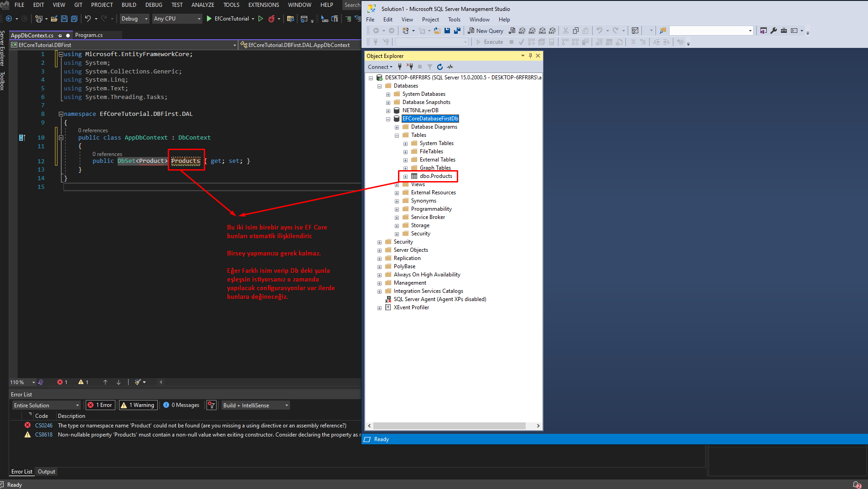The height and width of the screenshot is (489, 868).
Task: Expand the dbo.Products table node
Action: pyautogui.click(x=405, y=177)
